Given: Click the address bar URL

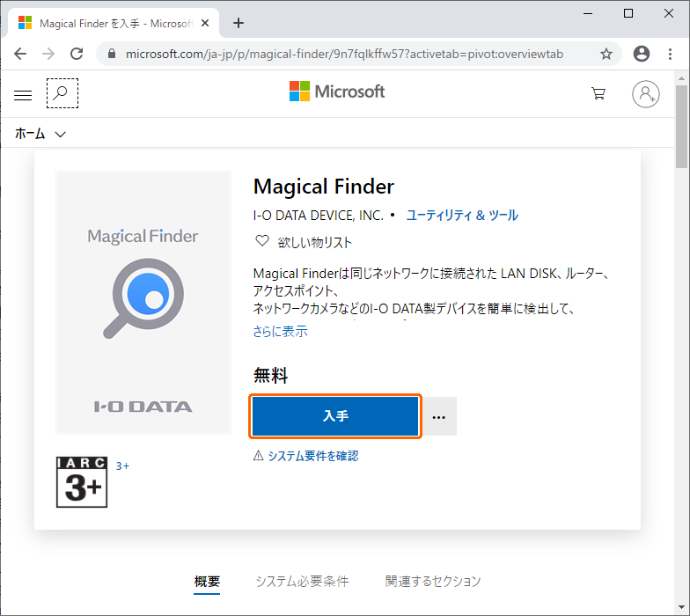Looking at the screenshot, I should (x=344, y=54).
